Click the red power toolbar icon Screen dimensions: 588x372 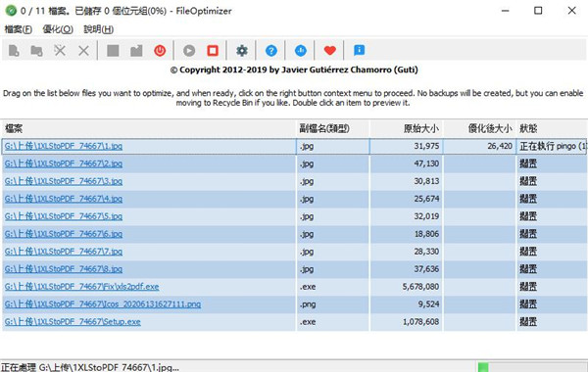160,50
